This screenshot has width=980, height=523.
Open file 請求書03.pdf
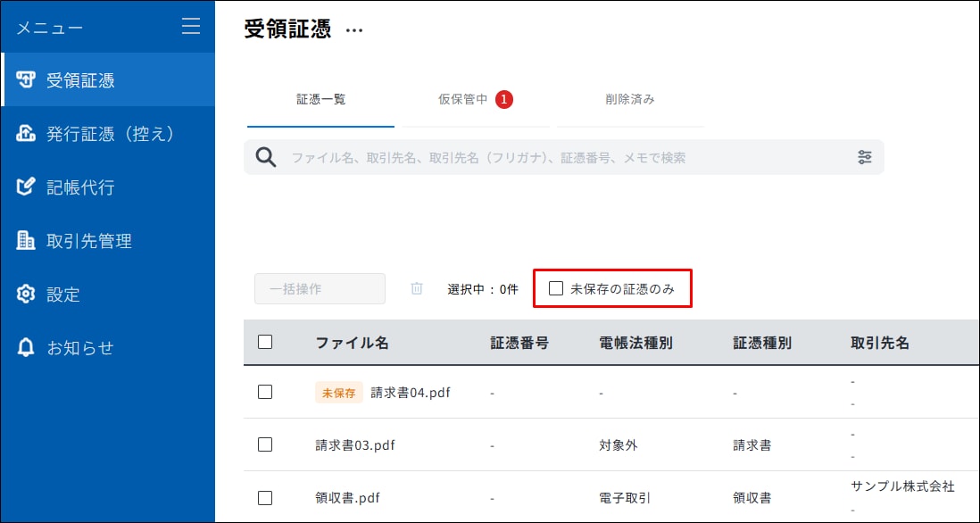click(x=355, y=444)
